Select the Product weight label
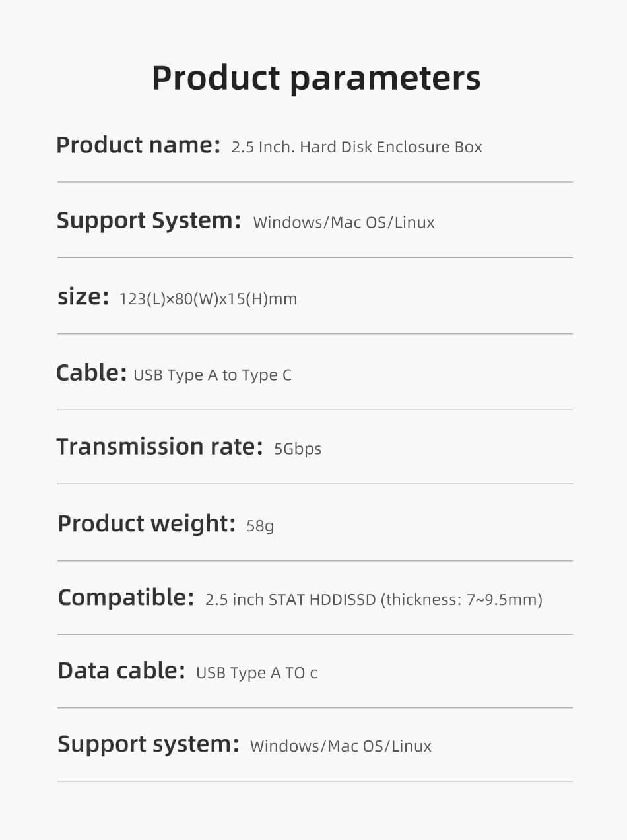The width and height of the screenshot is (627, 840). point(147,524)
